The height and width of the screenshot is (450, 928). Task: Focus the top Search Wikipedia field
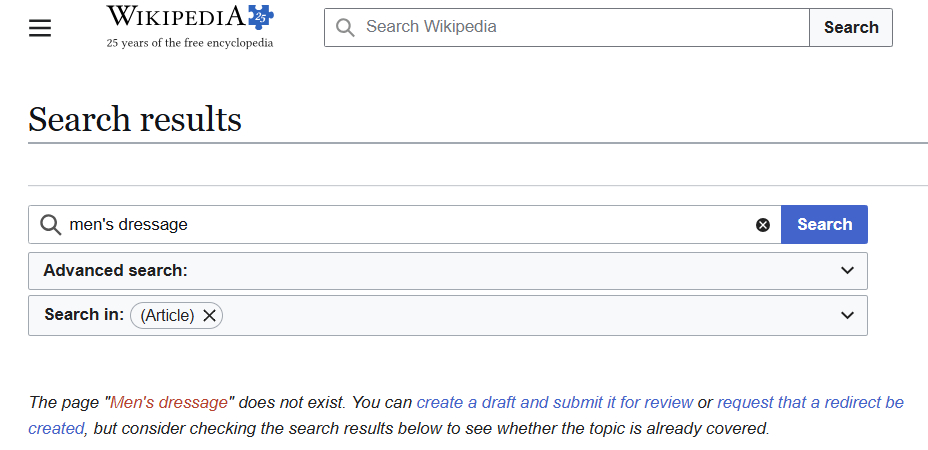pyautogui.click(x=580, y=28)
